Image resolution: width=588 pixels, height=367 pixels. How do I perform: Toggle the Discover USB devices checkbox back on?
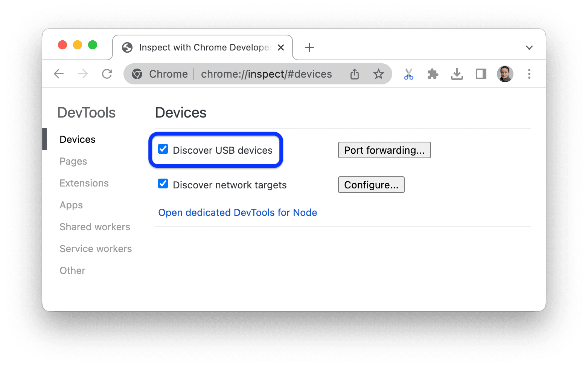pos(163,149)
